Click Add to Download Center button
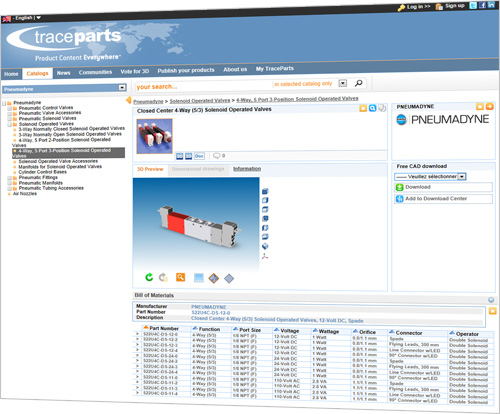 [x=444, y=199]
